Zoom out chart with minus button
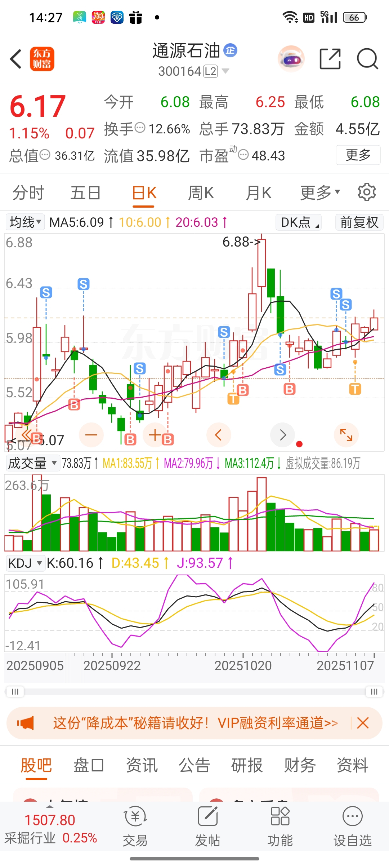Screen dimensions: 389x868 pos(91,435)
